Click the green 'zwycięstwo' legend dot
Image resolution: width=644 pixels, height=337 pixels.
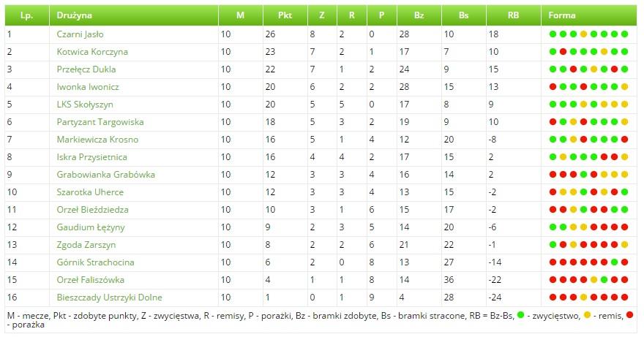pos(521,315)
